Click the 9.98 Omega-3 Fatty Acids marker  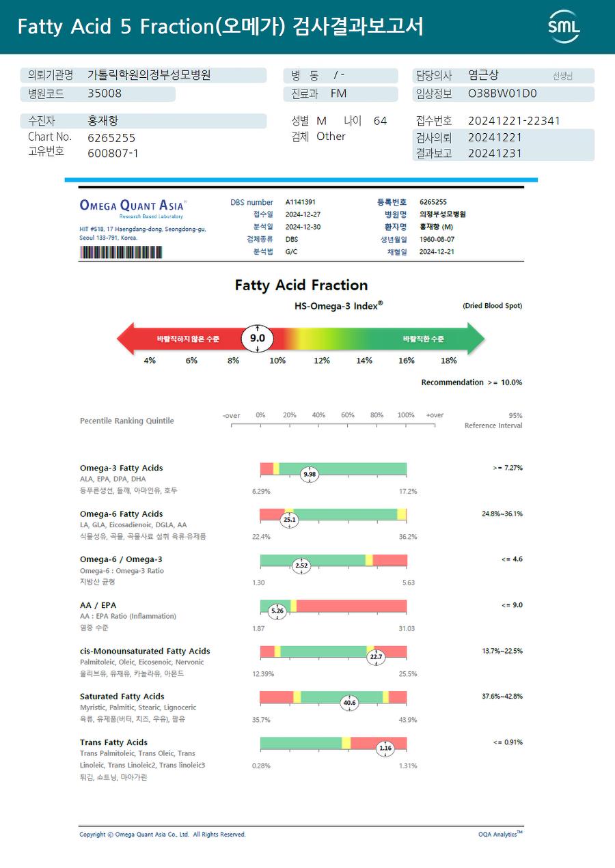310,474
